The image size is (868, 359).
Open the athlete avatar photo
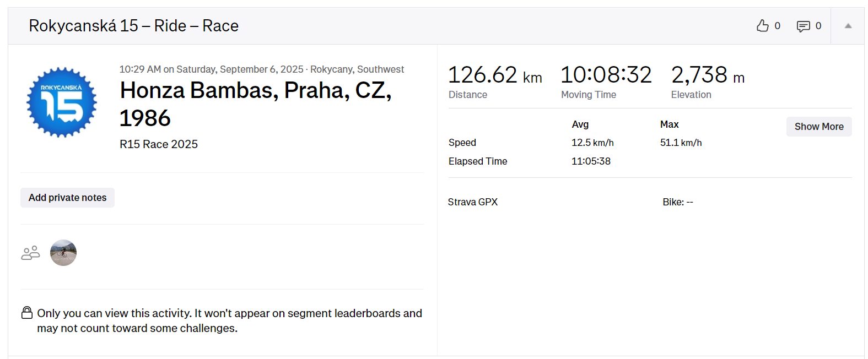[63, 253]
